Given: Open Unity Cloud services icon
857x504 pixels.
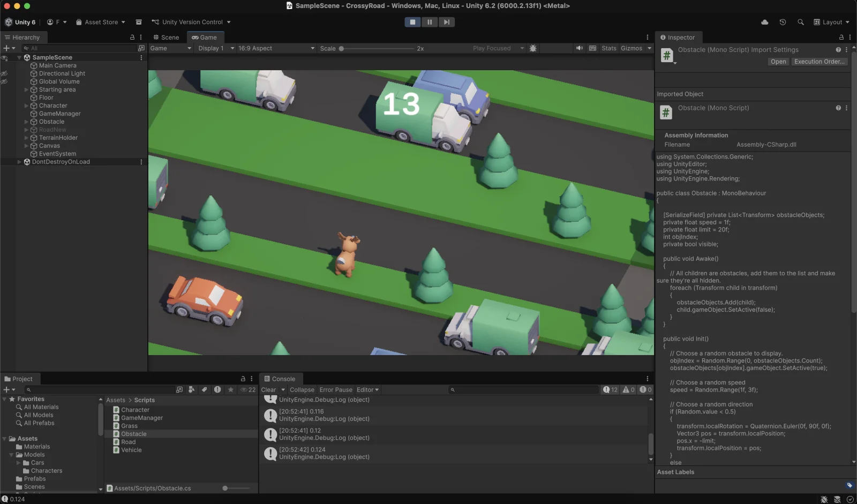Looking at the screenshot, I should tap(764, 22).
